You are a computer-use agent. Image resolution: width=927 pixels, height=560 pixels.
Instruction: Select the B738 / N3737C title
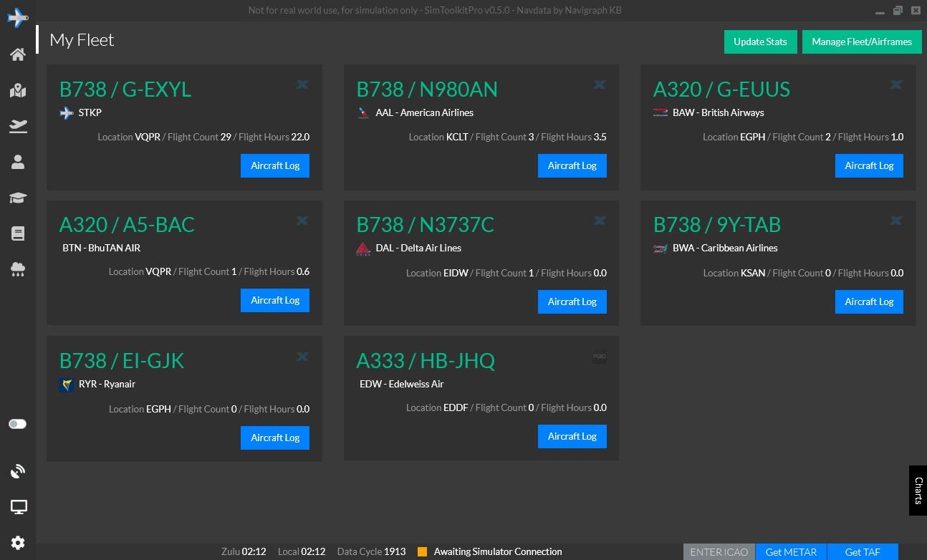426,225
